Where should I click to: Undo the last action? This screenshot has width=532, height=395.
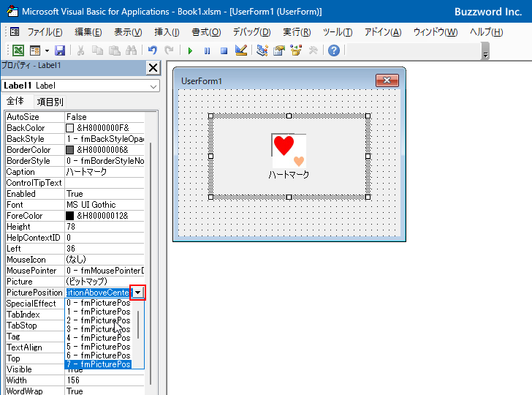click(x=153, y=50)
